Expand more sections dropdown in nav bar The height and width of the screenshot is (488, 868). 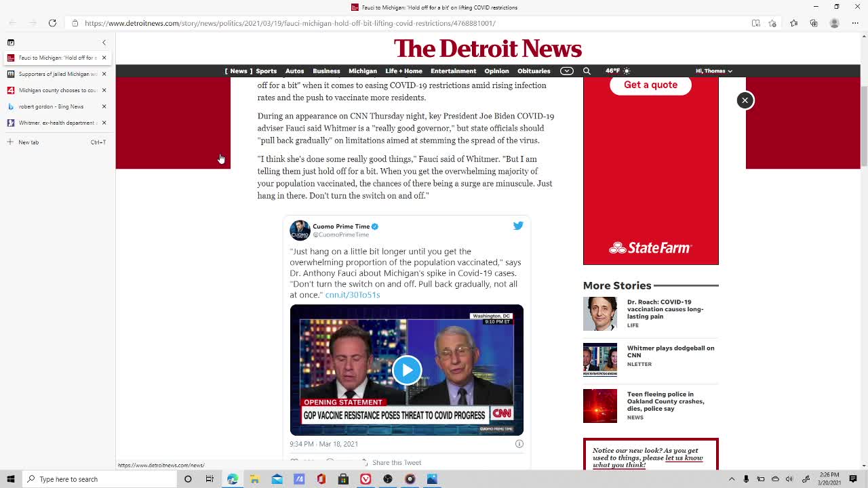[567, 71]
